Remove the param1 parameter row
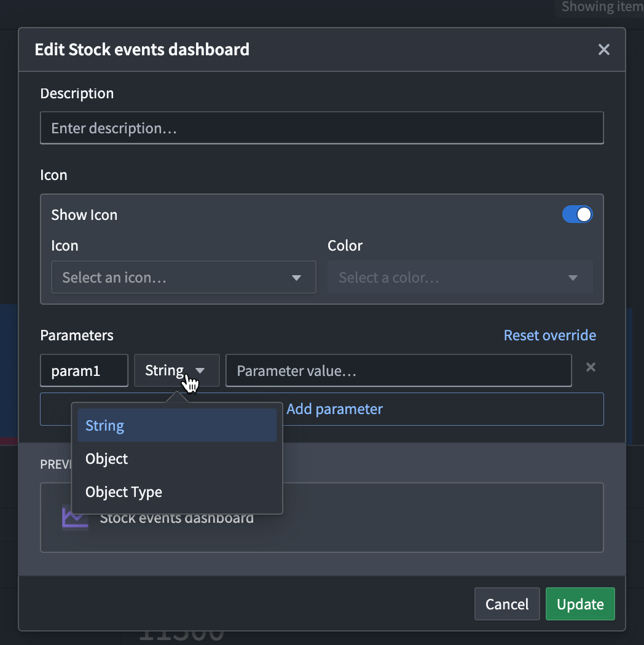Screen dimensions: 644x645 591,367
